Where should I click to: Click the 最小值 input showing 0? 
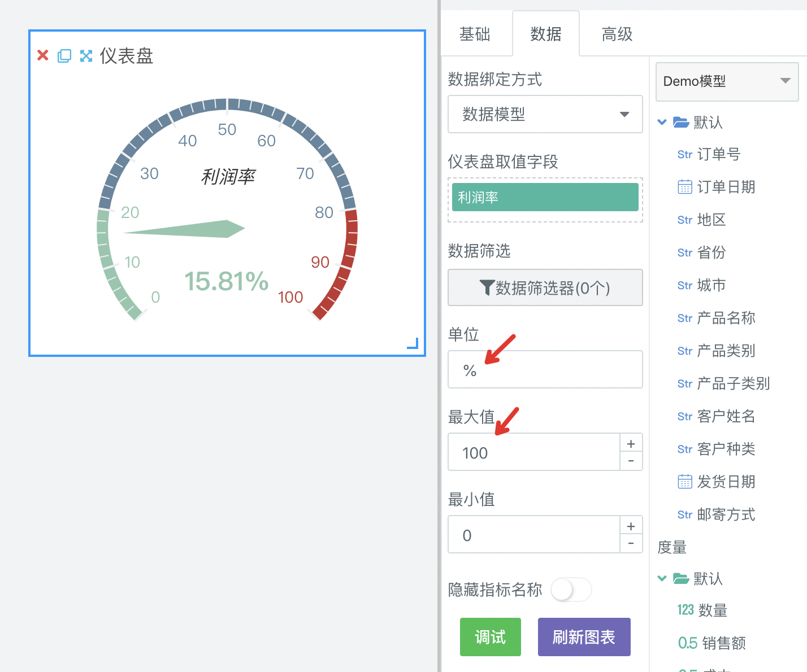tap(534, 534)
